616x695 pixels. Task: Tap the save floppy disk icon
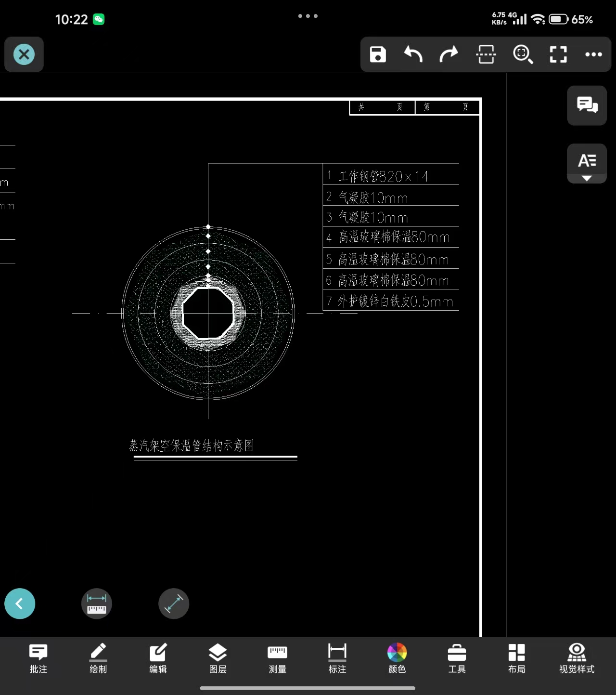click(x=378, y=54)
